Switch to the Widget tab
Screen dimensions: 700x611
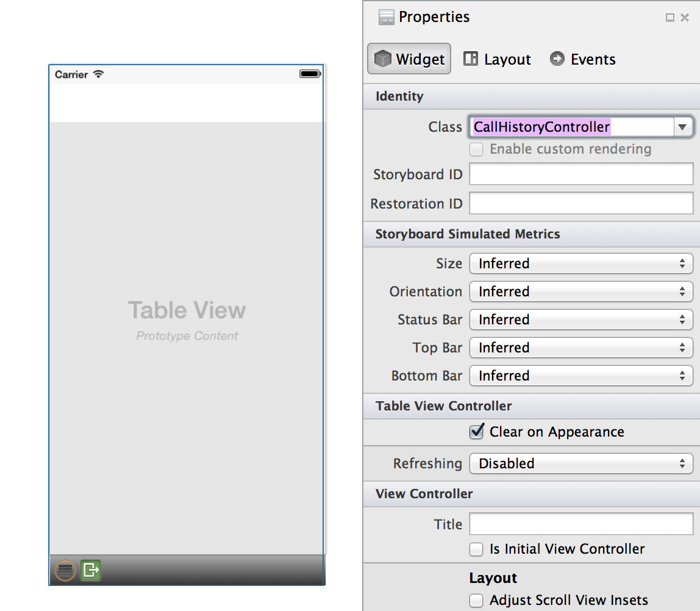pos(409,59)
